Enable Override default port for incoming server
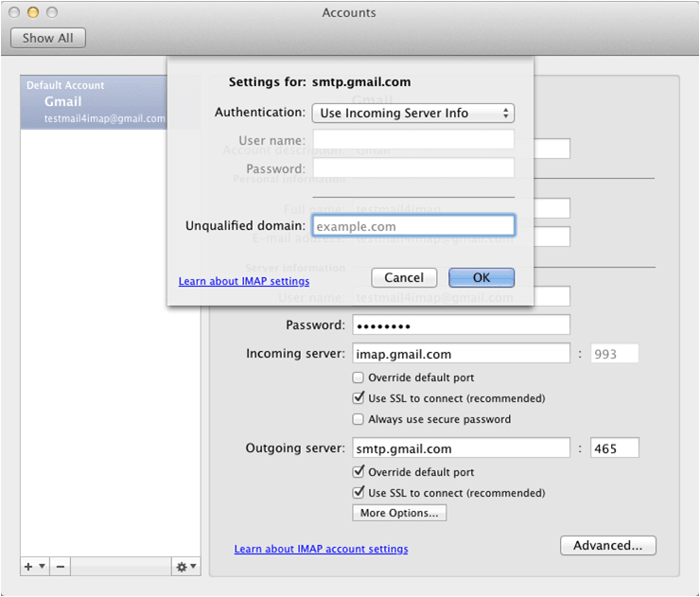This screenshot has width=700, height=597. [359, 378]
